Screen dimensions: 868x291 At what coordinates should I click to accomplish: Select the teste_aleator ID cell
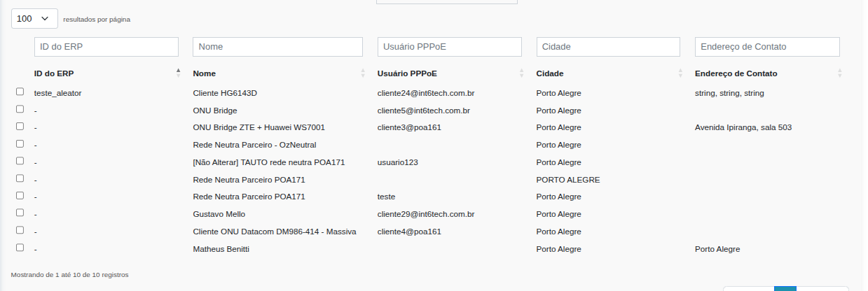[58, 93]
